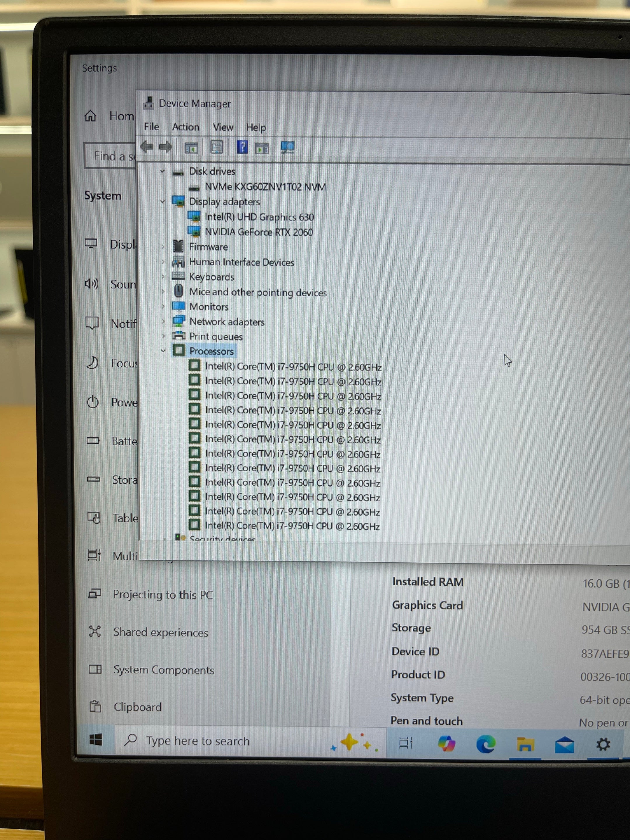Open Task View from the taskbar
This screenshot has height=840, width=630.
click(x=406, y=743)
